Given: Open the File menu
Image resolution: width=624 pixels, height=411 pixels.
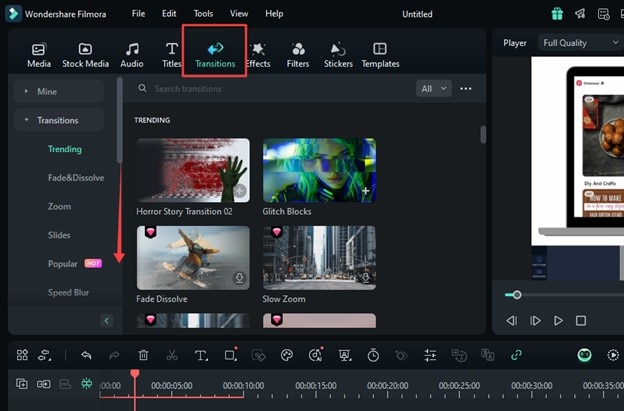Looking at the screenshot, I should pos(138,14).
